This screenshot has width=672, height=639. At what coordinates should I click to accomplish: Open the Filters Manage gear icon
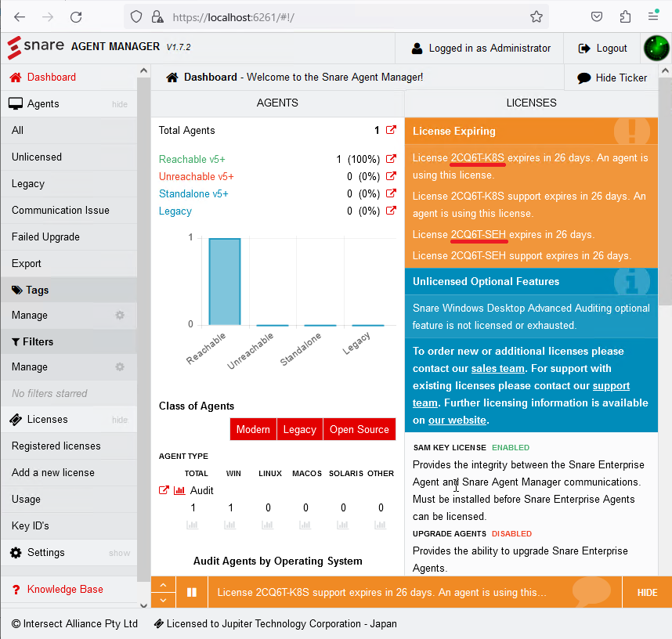pos(120,366)
